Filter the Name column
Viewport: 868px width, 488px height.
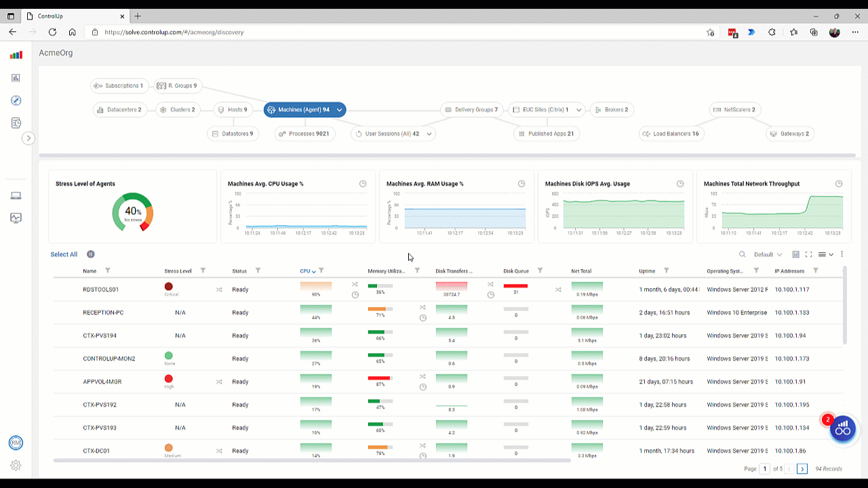coord(107,271)
